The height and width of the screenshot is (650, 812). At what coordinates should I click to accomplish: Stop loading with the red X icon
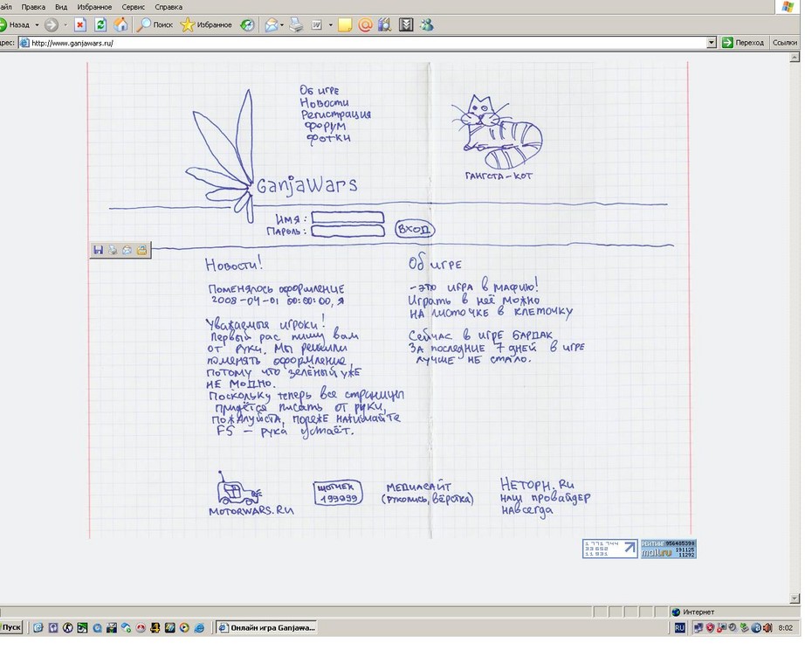tap(79, 24)
